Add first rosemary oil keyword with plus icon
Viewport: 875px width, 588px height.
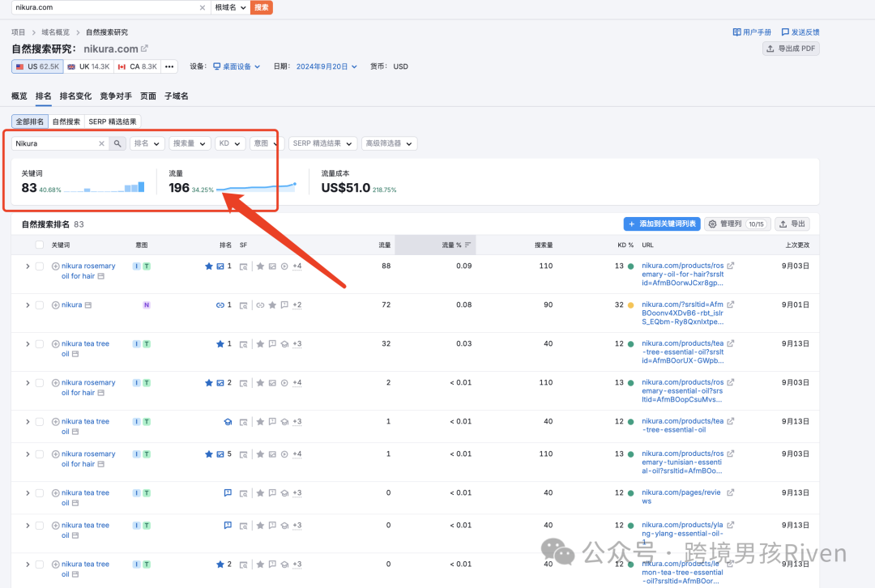[x=55, y=266]
